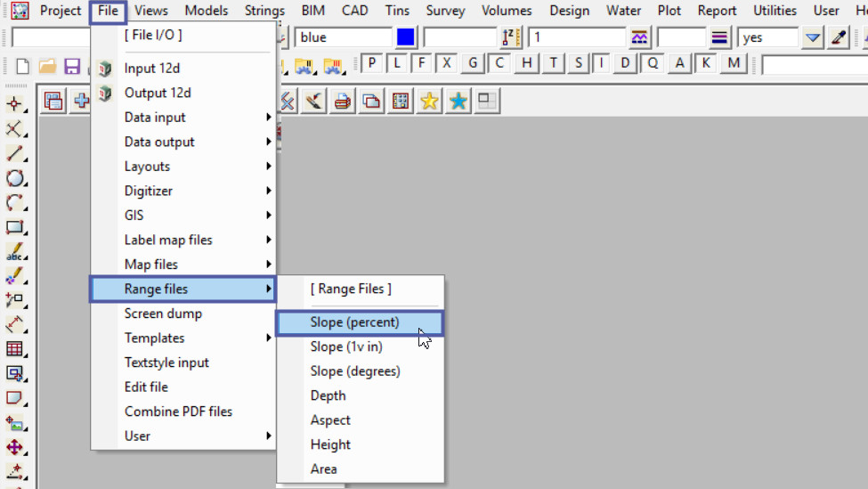Image resolution: width=868 pixels, height=489 pixels.
Task: Toggle the T snap button
Action: [553, 64]
